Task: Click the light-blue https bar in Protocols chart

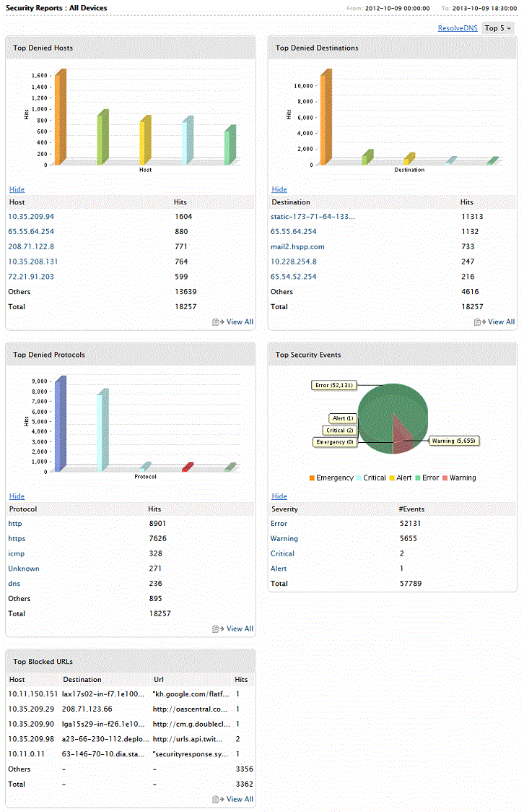Action: (102, 431)
